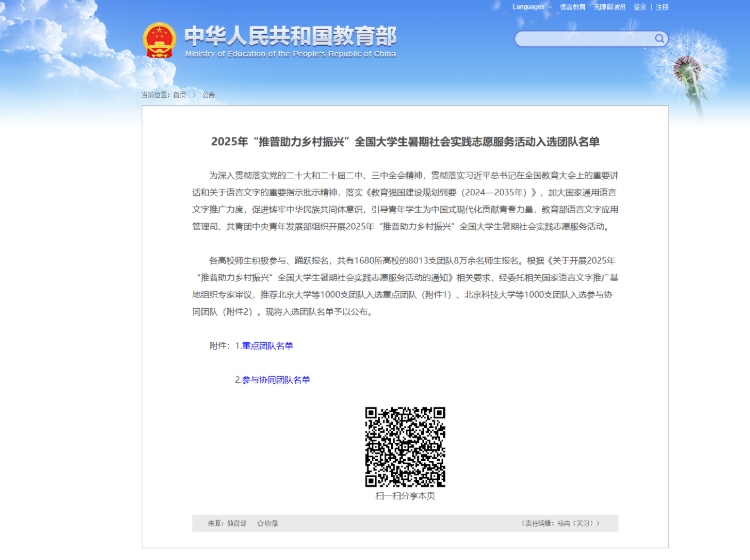
Task: Click the article title starting with 2025年
Action: point(405,142)
